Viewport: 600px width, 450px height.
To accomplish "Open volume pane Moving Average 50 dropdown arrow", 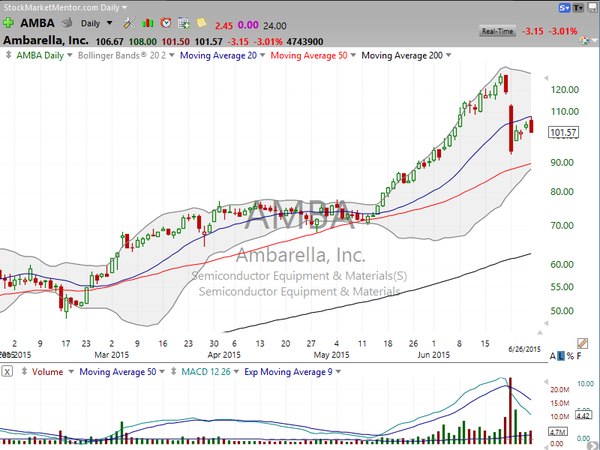I will (x=162, y=372).
